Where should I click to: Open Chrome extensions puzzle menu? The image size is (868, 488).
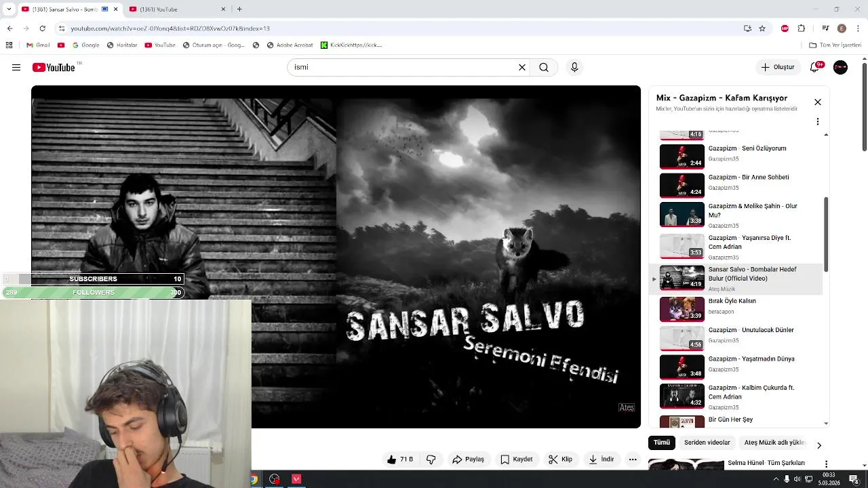coord(802,28)
